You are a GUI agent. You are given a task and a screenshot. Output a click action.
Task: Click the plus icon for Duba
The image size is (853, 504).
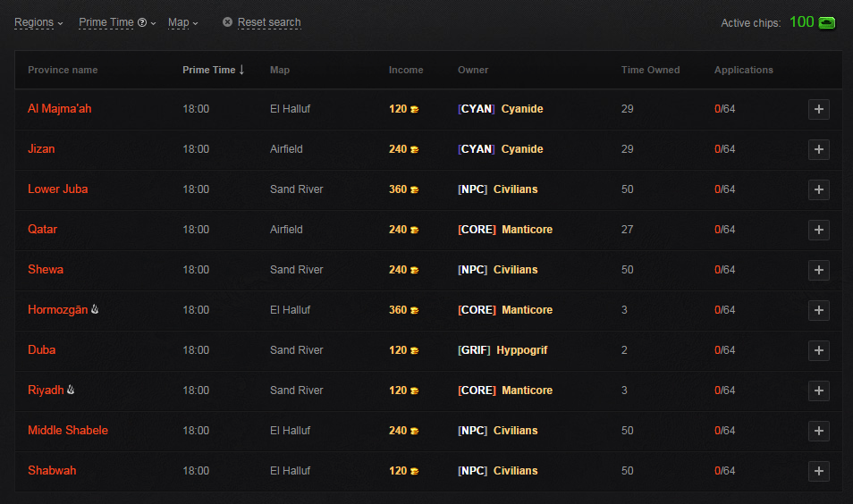click(818, 350)
